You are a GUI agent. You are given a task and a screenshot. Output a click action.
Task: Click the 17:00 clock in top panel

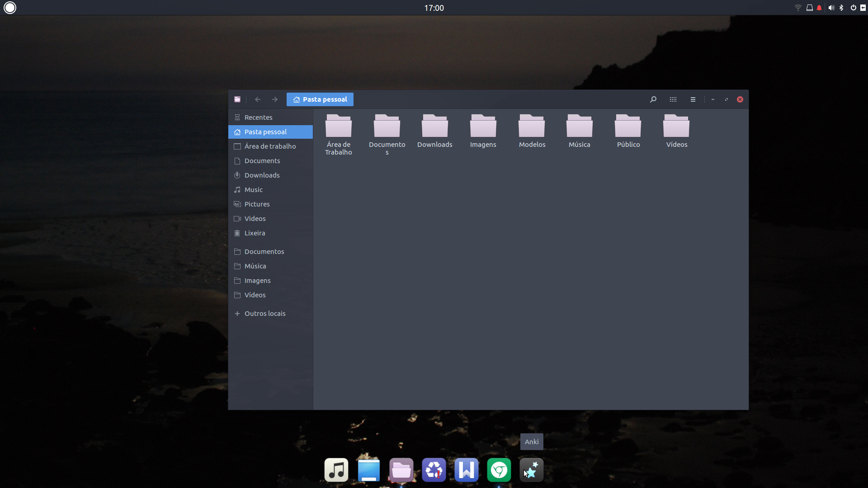[434, 8]
